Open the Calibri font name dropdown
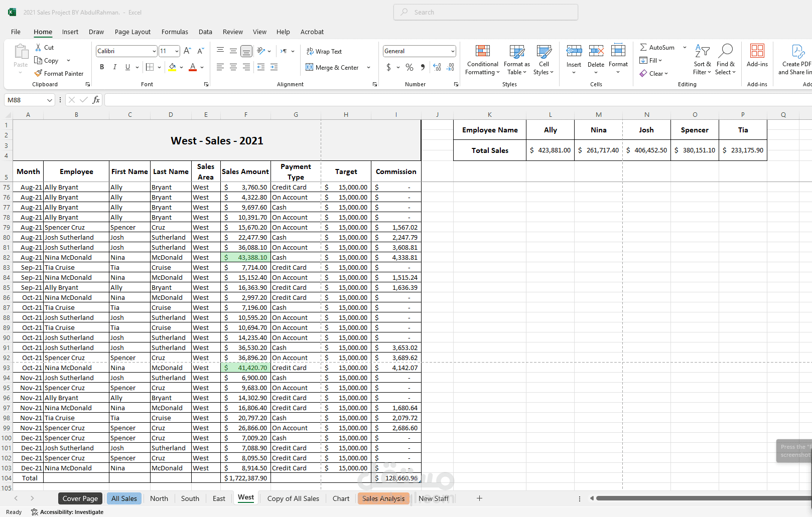The height and width of the screenshot is (517, 812). click(x=154, y=51)
